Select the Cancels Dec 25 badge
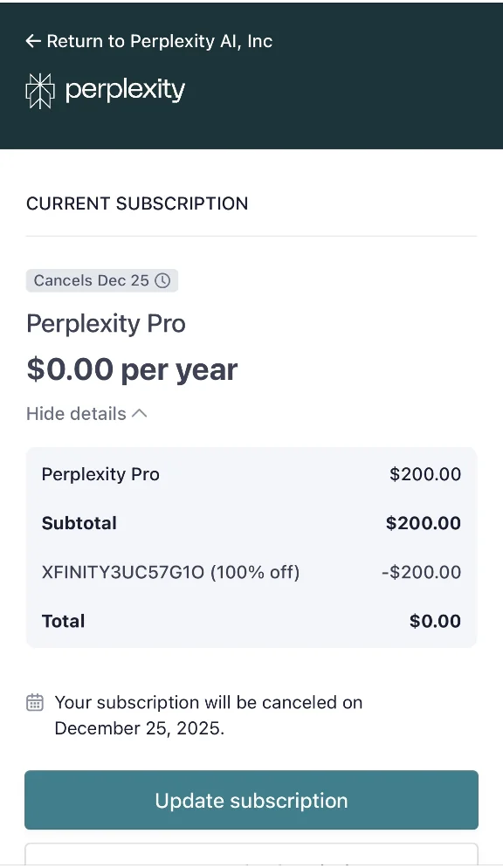 (x=101, y=280)
